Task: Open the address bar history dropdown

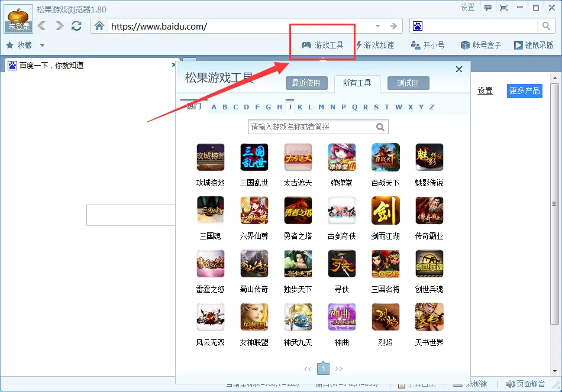Action: click(x=377, y=26)
